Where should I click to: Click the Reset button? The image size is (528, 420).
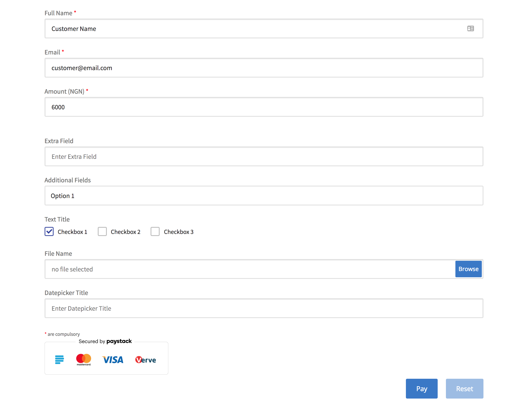pyautogui.click(x=464, y=389)
